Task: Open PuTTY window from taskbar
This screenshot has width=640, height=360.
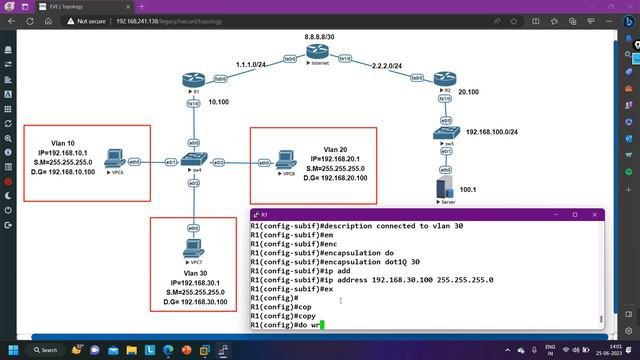Action: tap(223, 350)
